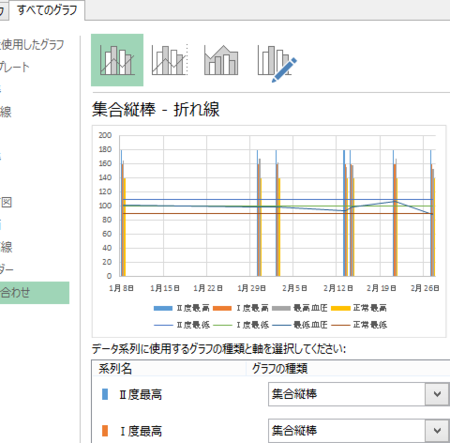Screen dimensions: 450x443
Task: Click the Ⅰ度最低 legend entry in preview
Action: (x=241, y=325)
